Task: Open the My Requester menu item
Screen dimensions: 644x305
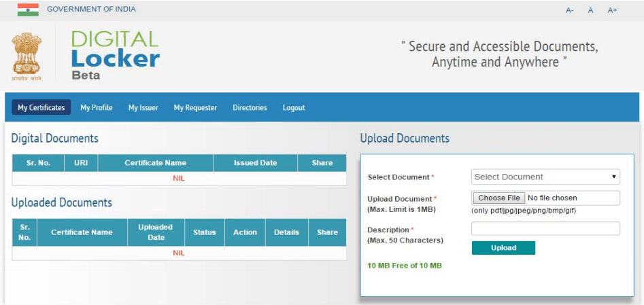Action: (195, 107)
